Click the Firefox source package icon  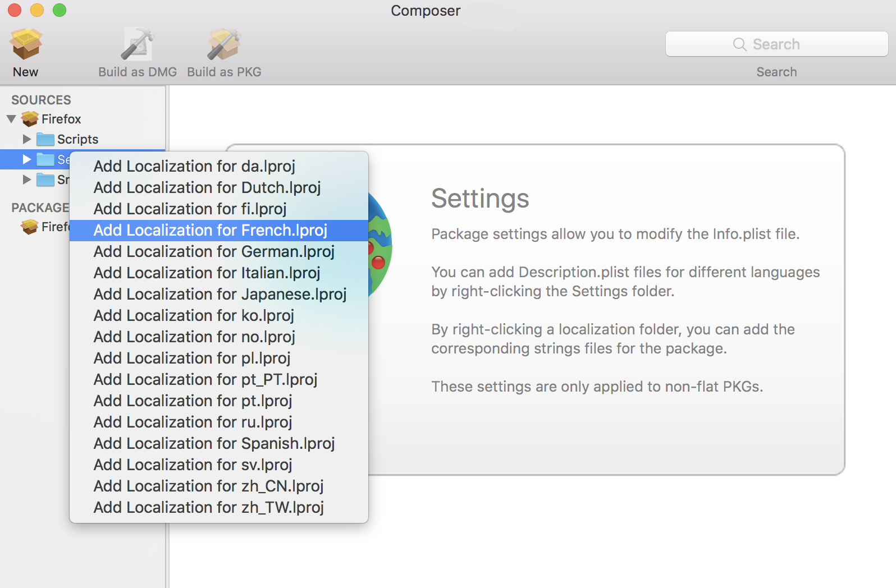point(30,119)
